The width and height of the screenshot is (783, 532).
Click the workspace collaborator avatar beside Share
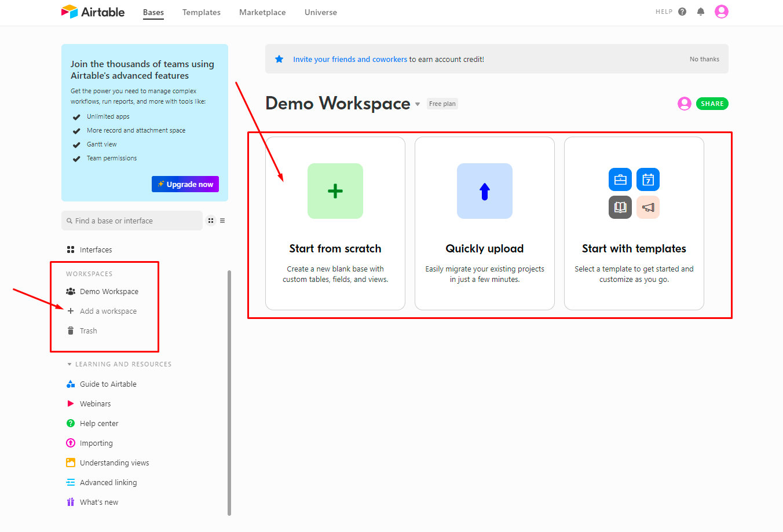[x=685, y=104]
